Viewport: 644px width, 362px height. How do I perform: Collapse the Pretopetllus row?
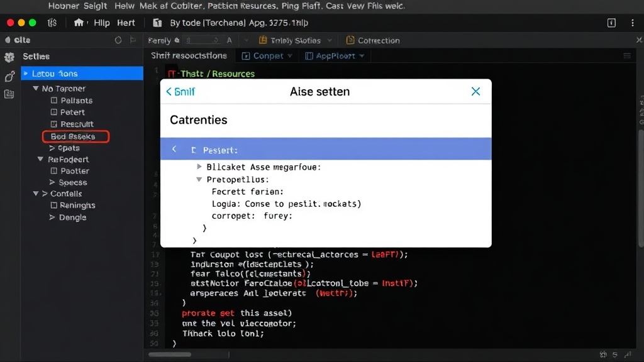(x=199, y=179)
